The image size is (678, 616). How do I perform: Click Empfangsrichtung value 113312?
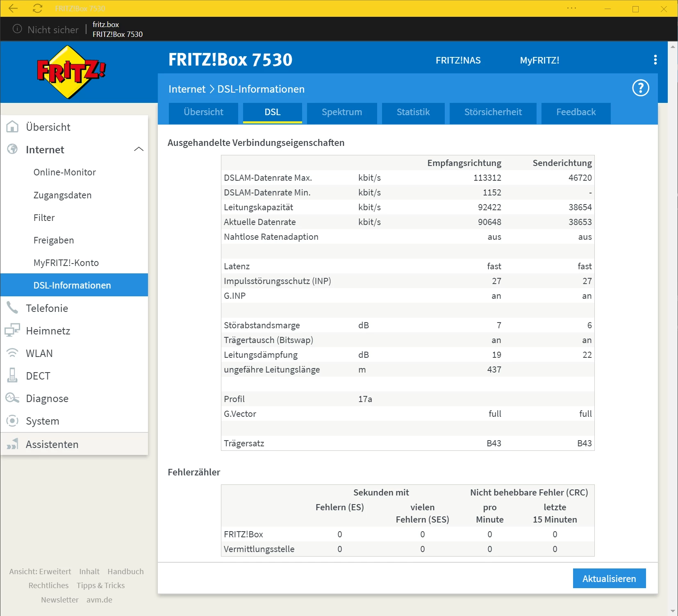point(487,177)
